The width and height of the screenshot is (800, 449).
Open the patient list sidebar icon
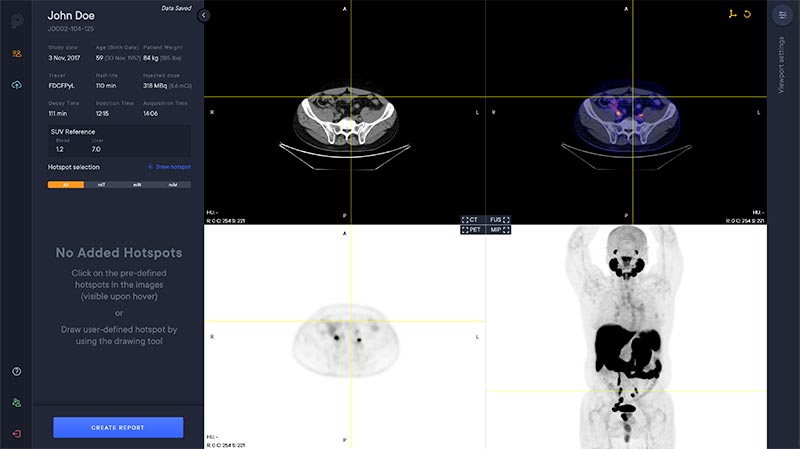point(17,54)
